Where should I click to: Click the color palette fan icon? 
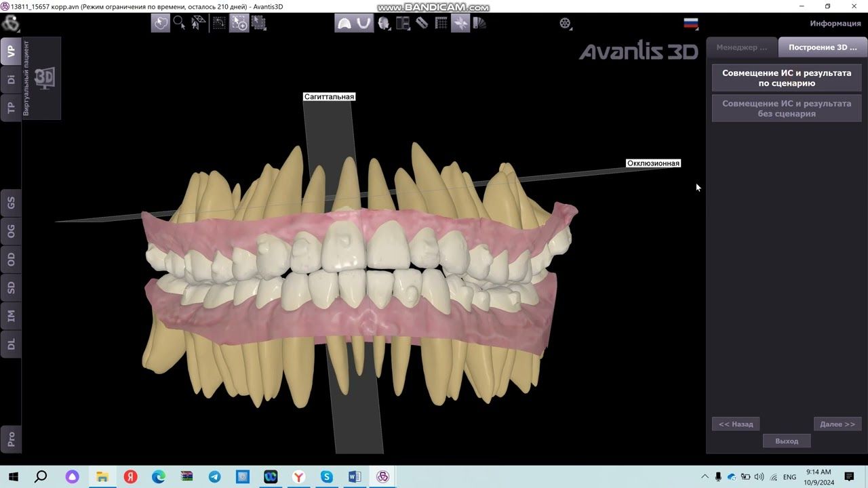(x=479, y=23)
